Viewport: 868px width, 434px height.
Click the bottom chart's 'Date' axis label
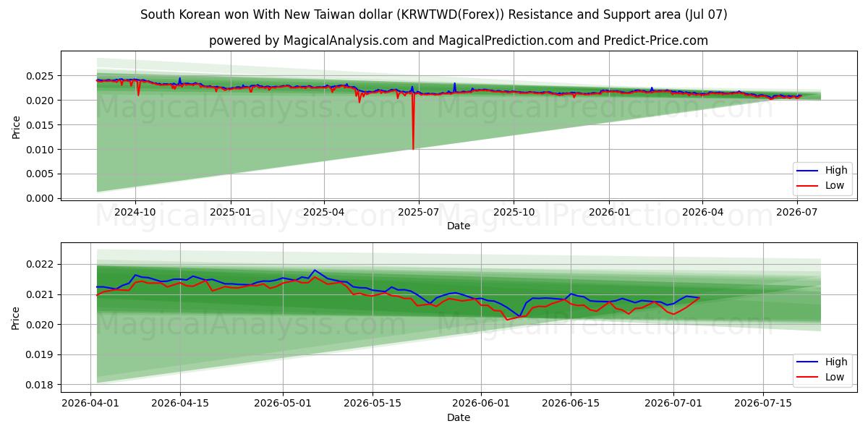pos(459,417)
